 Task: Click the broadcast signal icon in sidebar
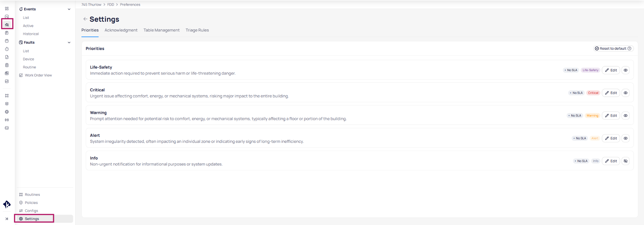[x=7, y=120]
